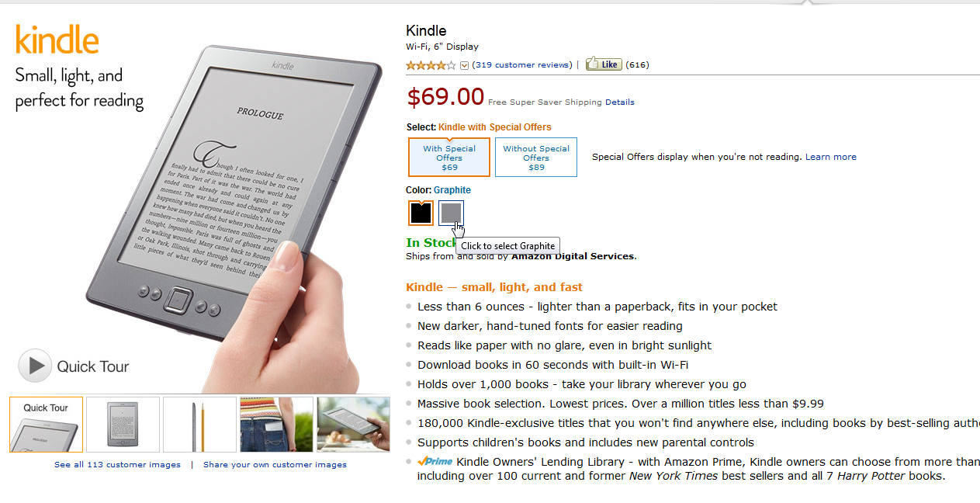The width and height of the screenshot is (980, 503).
Task: View the Kindle side profile with pencil thumbnail
Action: click(199, 425)
